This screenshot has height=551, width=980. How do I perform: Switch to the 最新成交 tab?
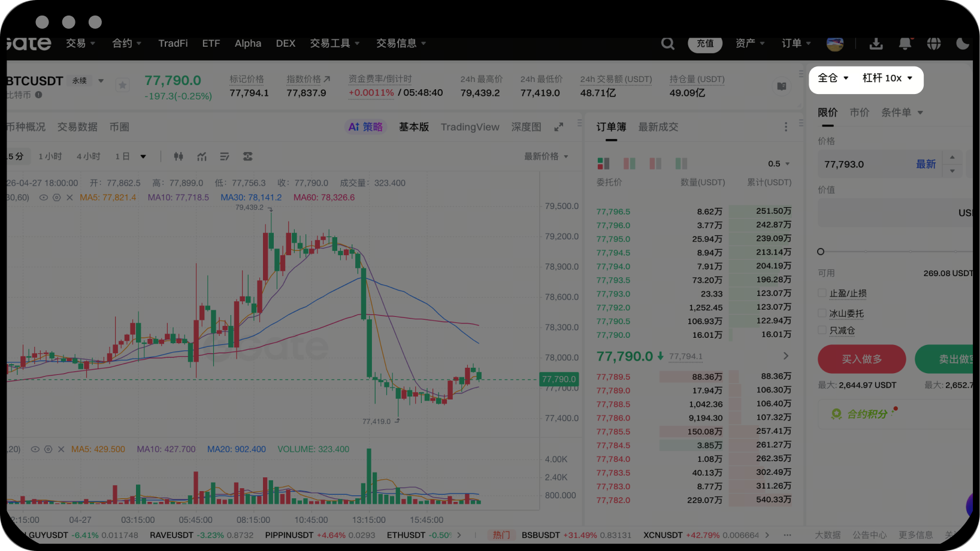tap(658, 127)
